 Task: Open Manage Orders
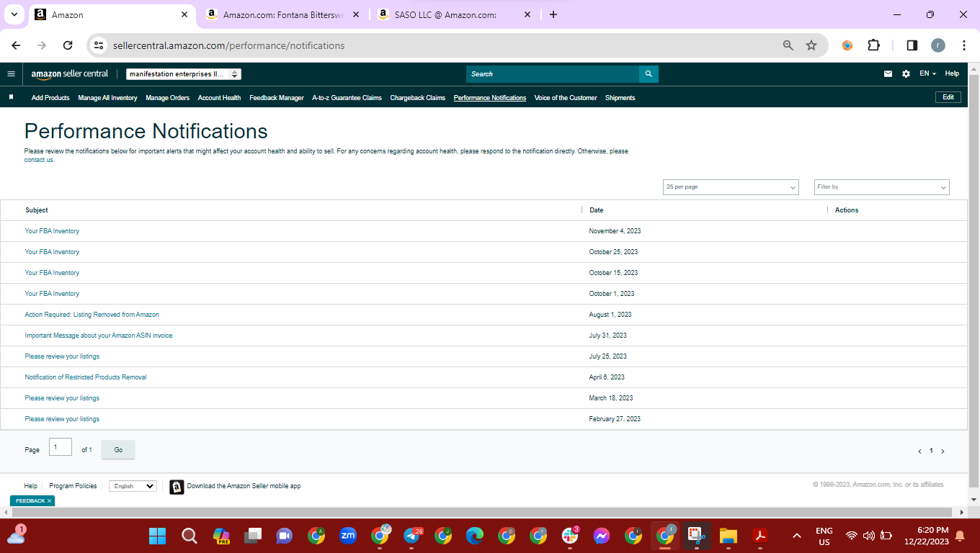pyautogui.click(x=167, y=98)
